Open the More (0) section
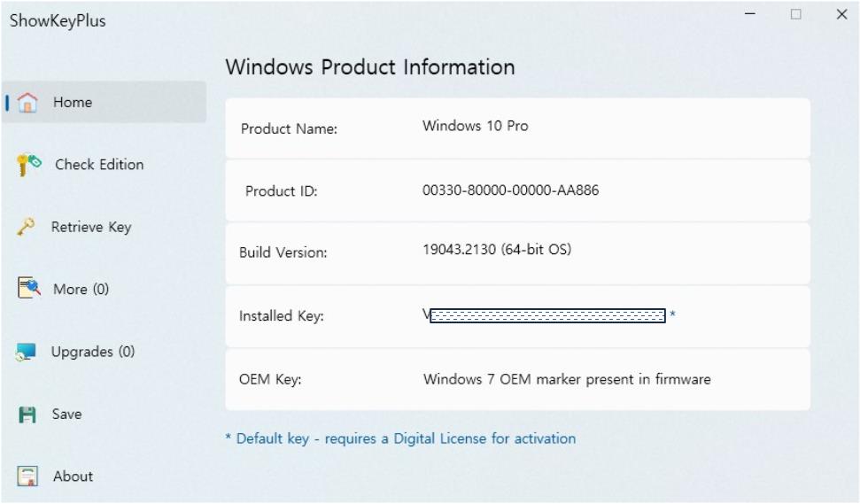 click(x=81, y=289)
